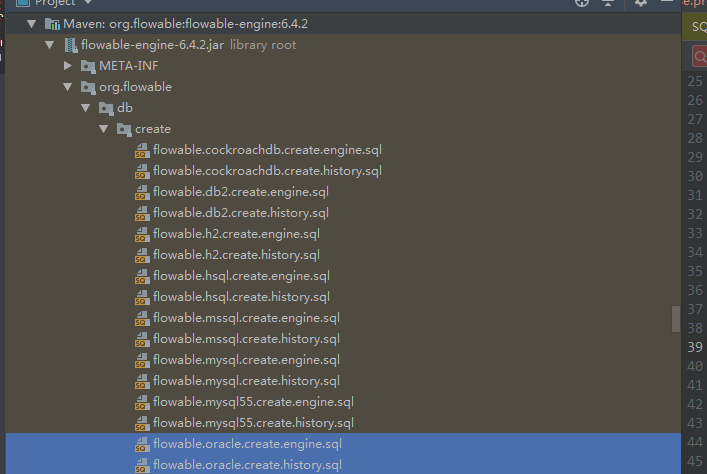Click line number 39 in editor gutter
Screen dimensions: 707x474
click(x=695, y=347)
